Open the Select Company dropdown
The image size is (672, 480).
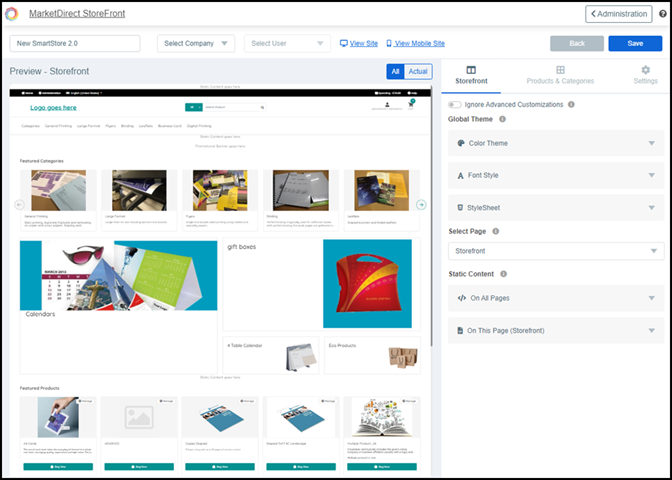[196, 43]
